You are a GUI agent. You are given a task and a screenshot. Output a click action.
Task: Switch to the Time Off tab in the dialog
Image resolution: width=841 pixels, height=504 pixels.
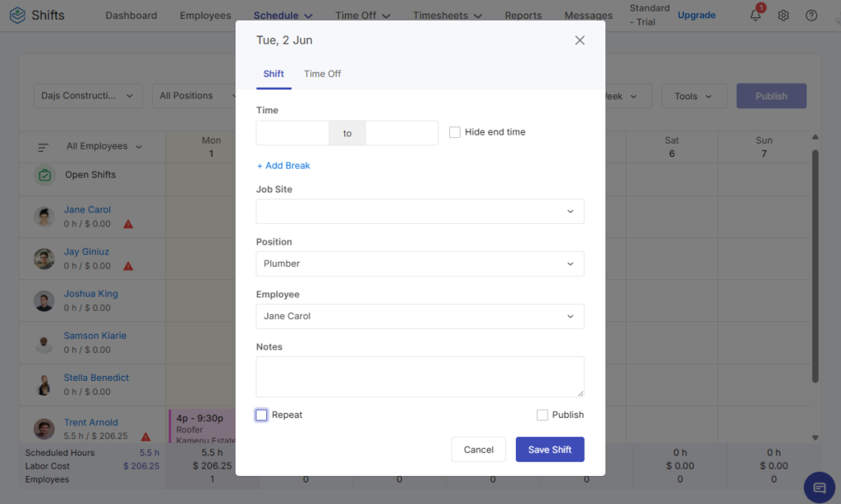[322, 74]
